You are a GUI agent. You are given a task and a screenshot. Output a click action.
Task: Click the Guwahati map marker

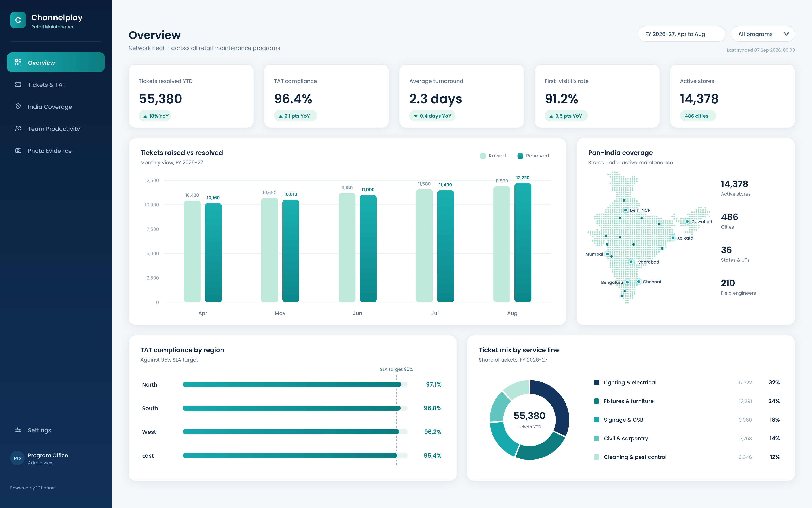tap(687, 221)
